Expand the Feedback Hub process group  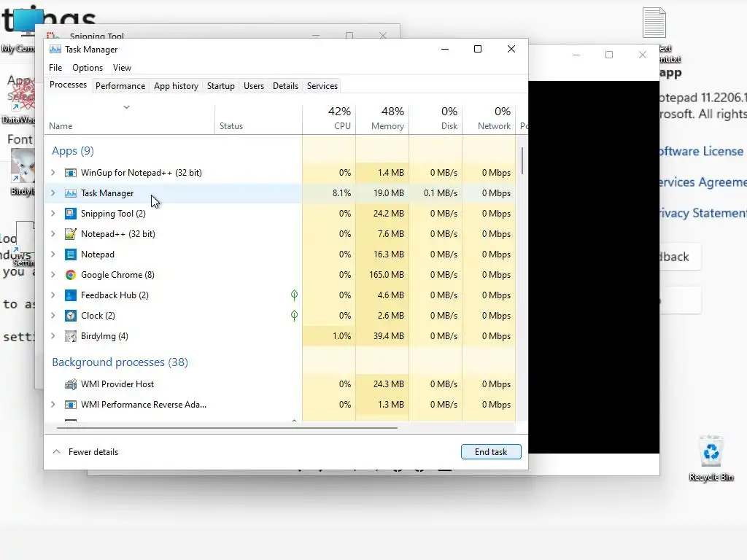pos(53,295)
